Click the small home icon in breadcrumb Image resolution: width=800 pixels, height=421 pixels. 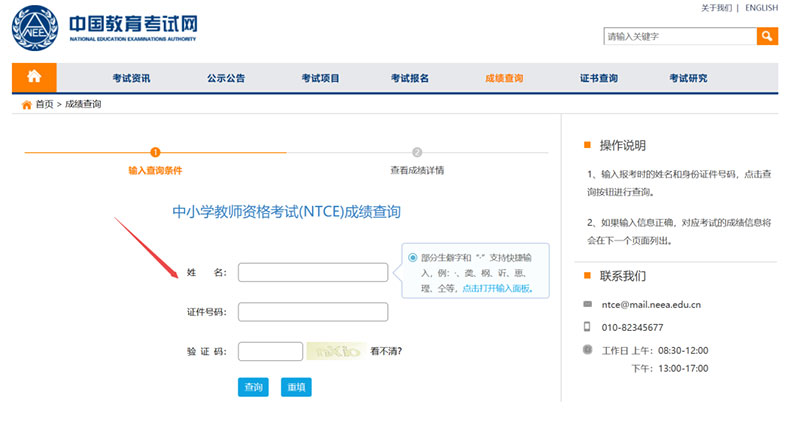(26, 104)
